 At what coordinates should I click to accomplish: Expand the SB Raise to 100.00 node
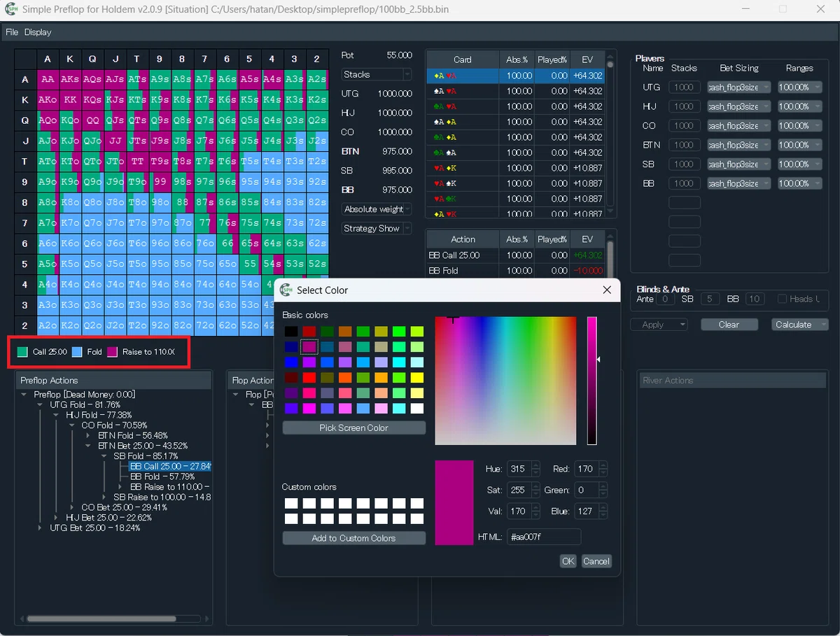pos(104,497)
